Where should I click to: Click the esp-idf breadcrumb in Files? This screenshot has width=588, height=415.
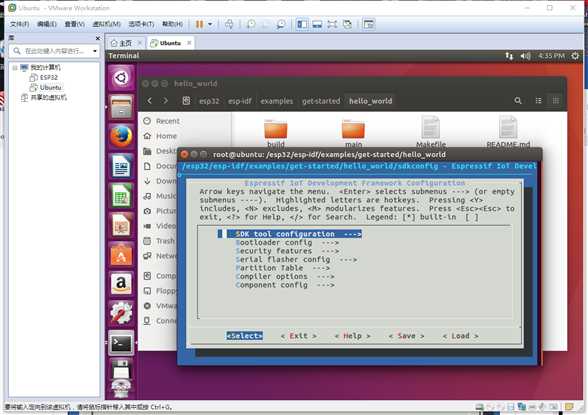click(240, 101)
